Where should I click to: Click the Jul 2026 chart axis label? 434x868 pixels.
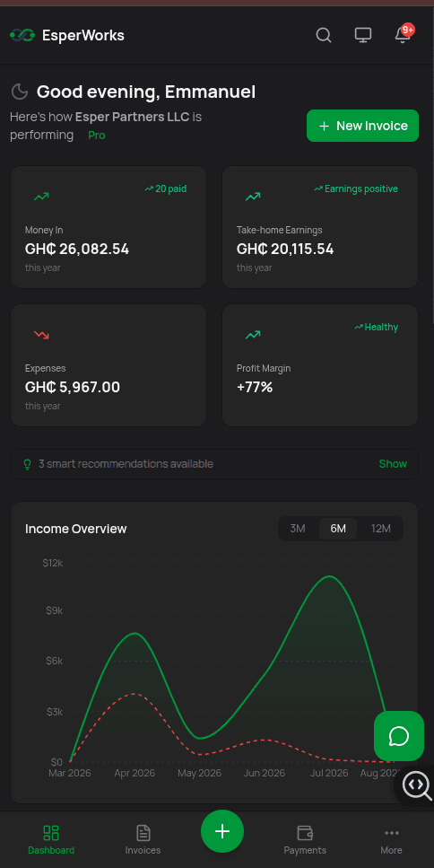point(329,773)
